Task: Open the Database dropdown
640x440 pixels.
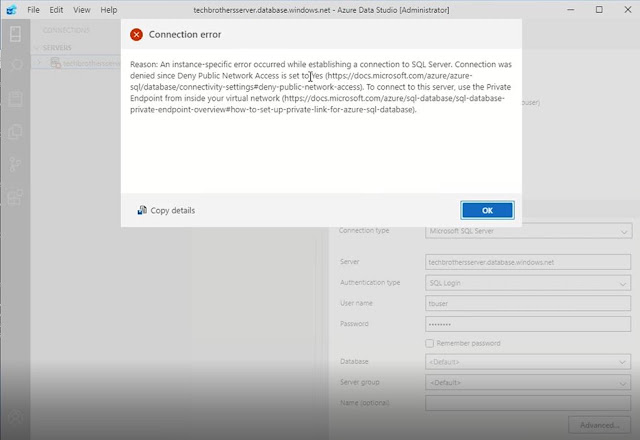Action: [x=528, y=362]
